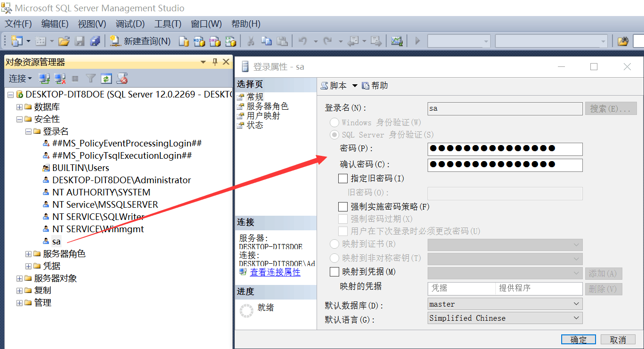The width and height of the screenshot is (644, 349).
Task: Open the 脚本 dropdown arrow
Action: point(355,86)
